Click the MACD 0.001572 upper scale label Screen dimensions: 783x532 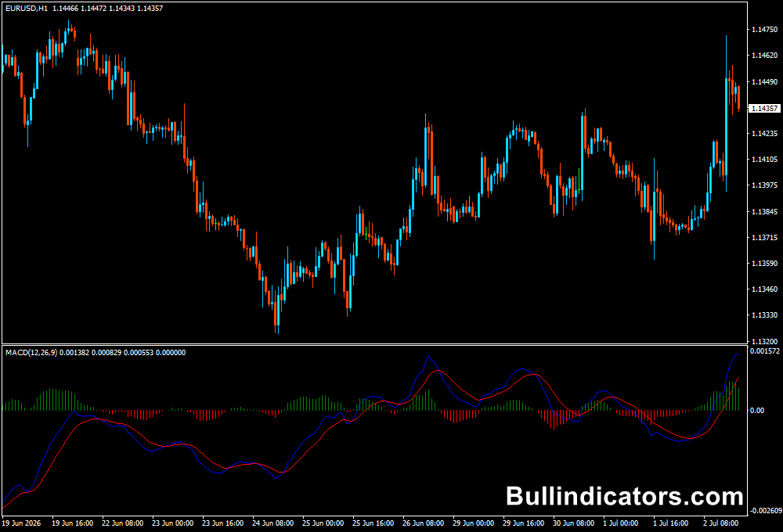point(765,351)
